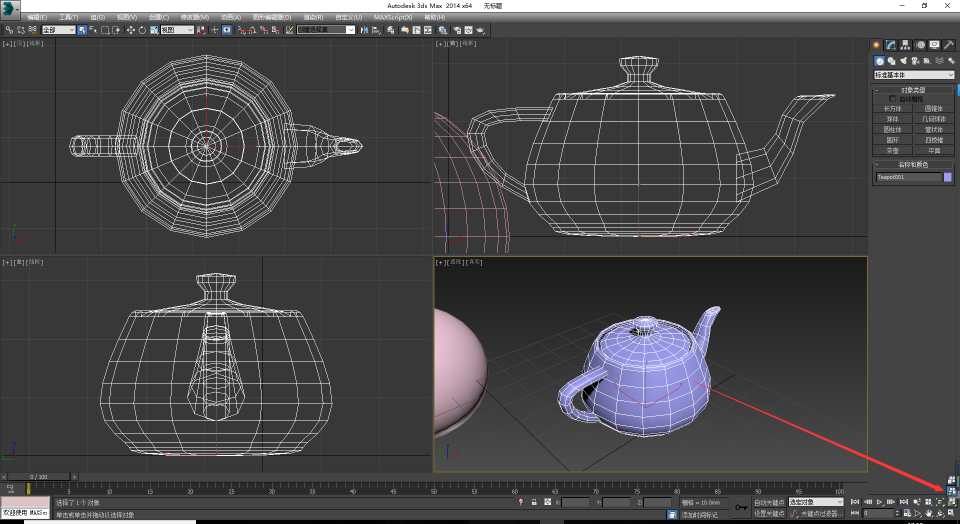Image resolution: width=960 pixels, height=524 pixels.
Task: Select the Lights category icon
Action: 903,60
